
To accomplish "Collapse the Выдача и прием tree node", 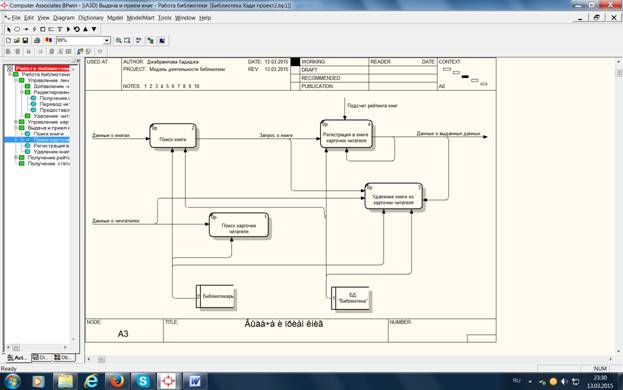I will tap(16, 128).
